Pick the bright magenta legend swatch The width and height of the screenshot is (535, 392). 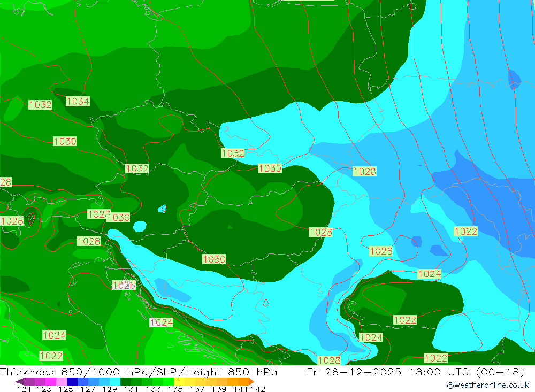pyautogui.click(x=50, y=381)
